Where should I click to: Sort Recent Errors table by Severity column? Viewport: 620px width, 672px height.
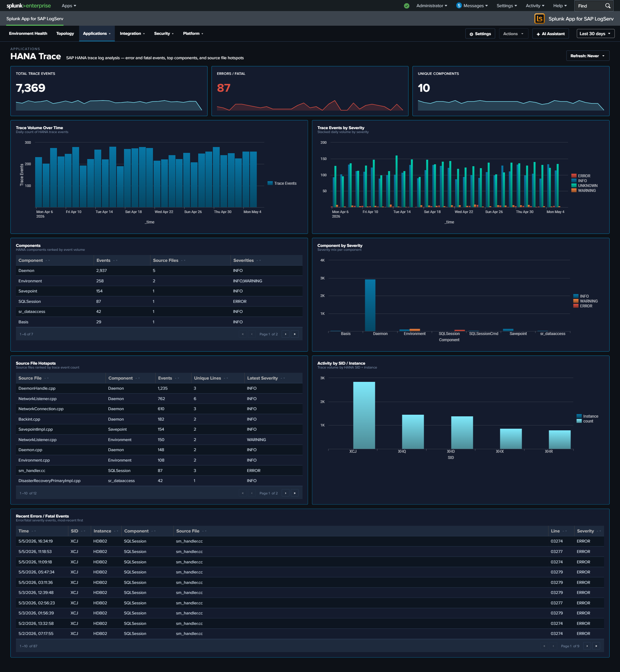(588, 531)
